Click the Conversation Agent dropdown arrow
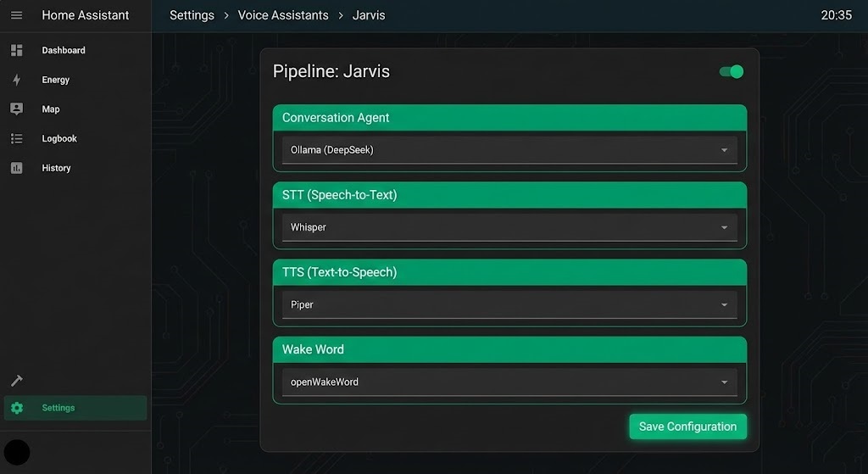 pyautogui.click(x=724, y=150)
